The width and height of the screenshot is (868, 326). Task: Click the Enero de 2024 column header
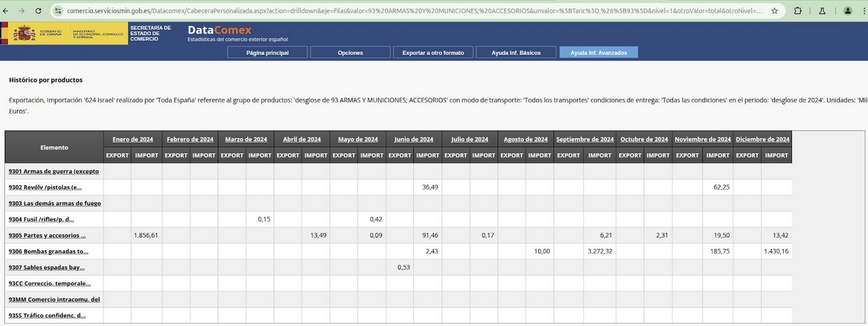[132, 139]
